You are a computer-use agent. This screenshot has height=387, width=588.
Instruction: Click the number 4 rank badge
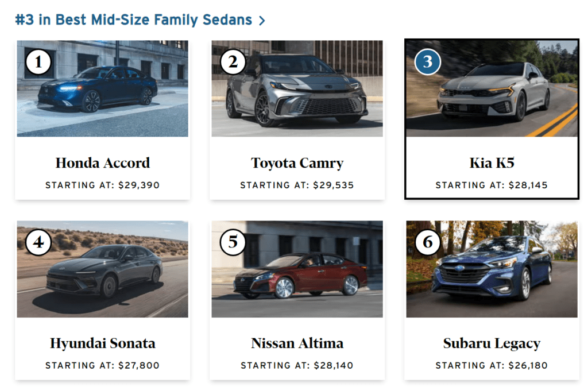tap(38, 242)
